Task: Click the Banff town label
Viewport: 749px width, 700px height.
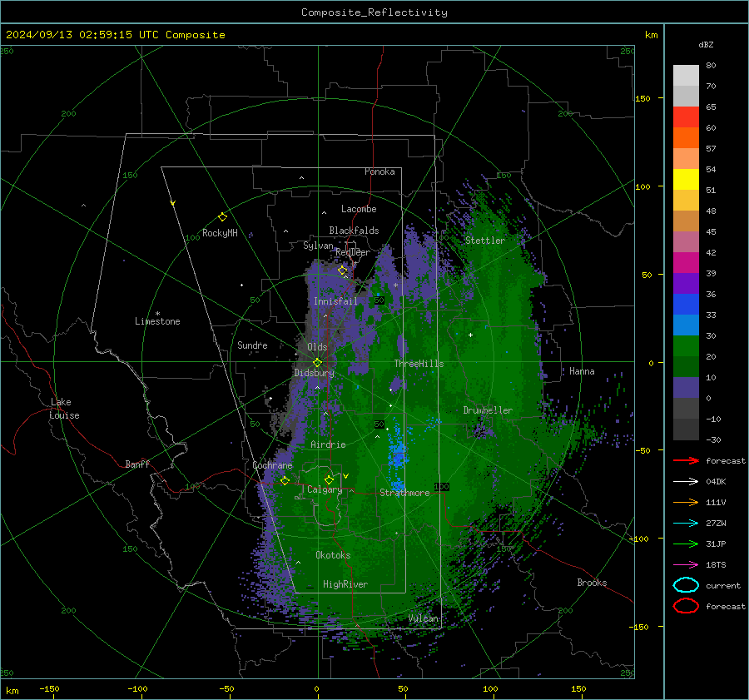Action: tap(137, 464)
